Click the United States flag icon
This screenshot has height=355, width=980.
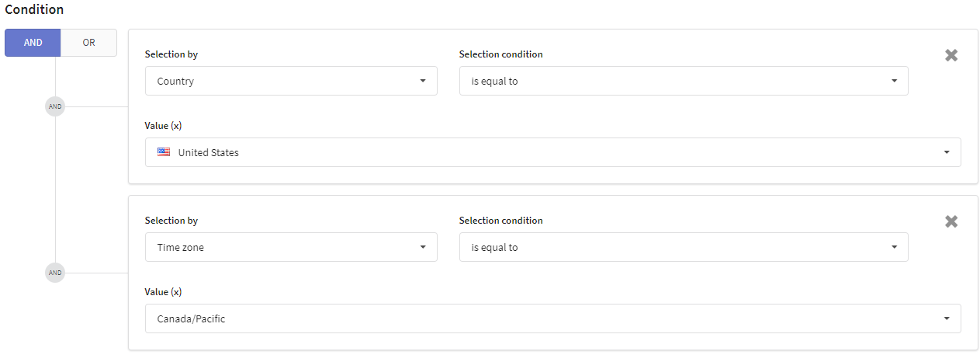pos(164,152)
